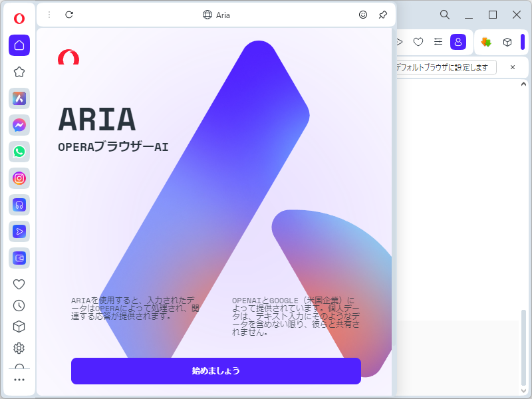Reload the Aria page
Image resolution: width=532 pixels, height=399 pixels.
[x=69, y=14]
